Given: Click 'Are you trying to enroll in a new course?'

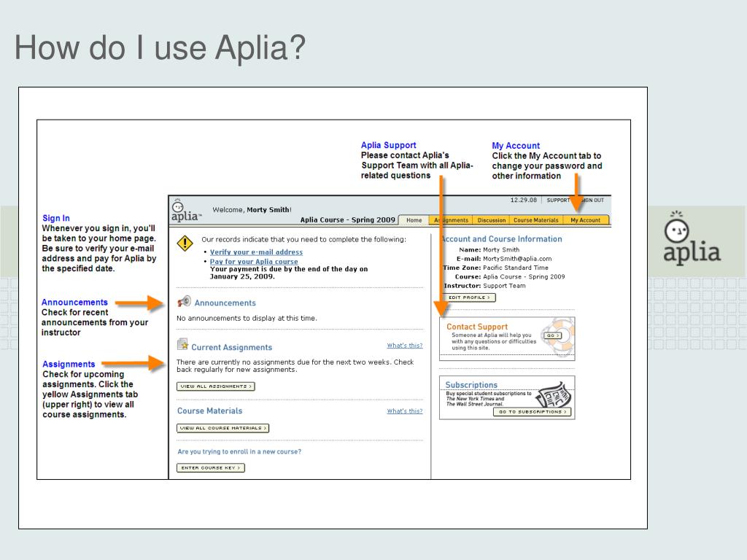Looking at the screenshot, I should coord(239,451).
